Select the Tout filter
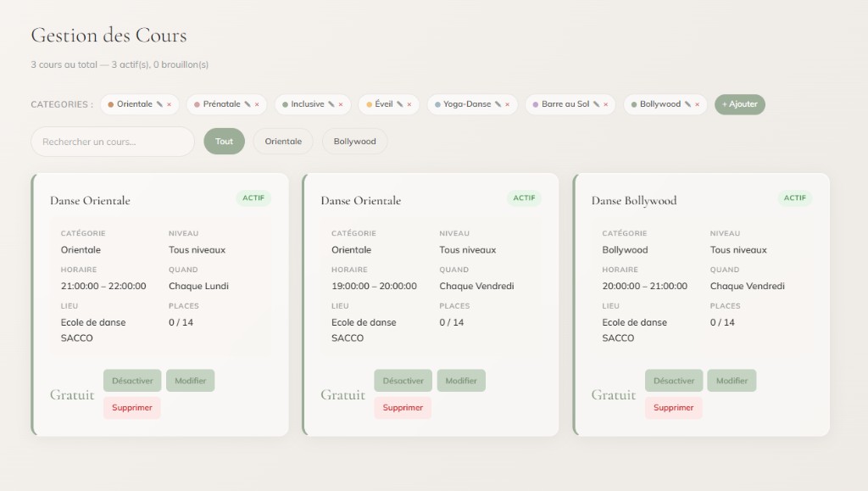Viewport: 868px width, 491px height. [224, 141]
